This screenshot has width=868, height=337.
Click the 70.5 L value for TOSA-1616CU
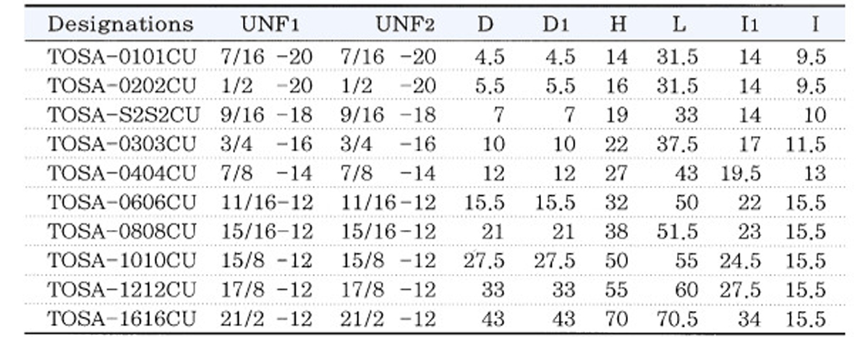tap(678, 319)
